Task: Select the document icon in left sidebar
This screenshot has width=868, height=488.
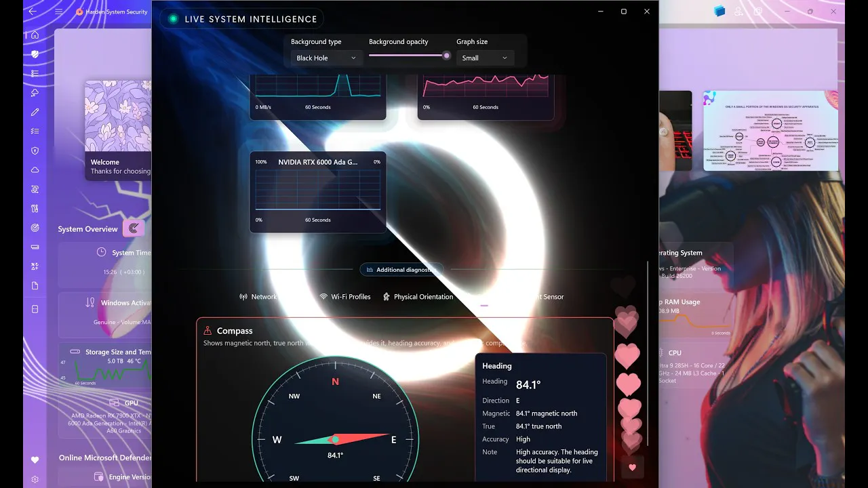Action: pyautogui.click(x=35, y=286)
